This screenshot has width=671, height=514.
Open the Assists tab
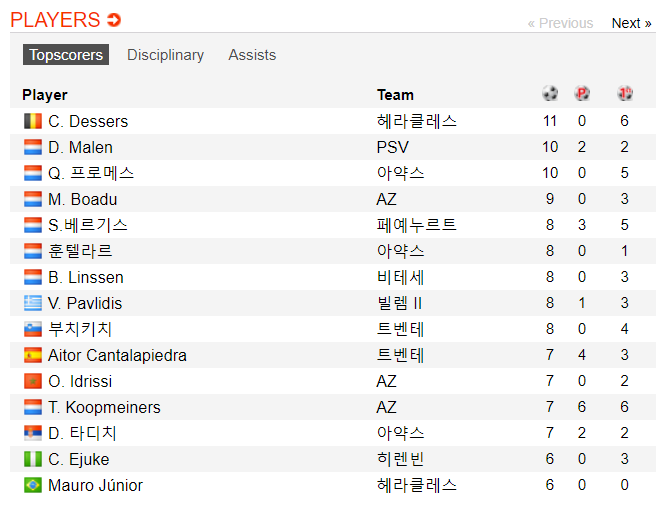[252, 55]
